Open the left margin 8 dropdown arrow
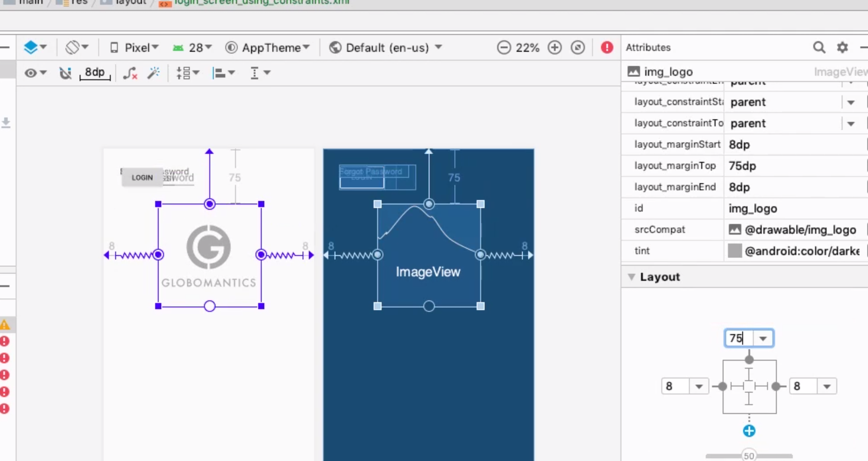The width and height of the screenshot is (868, 461). pos(699,386)
